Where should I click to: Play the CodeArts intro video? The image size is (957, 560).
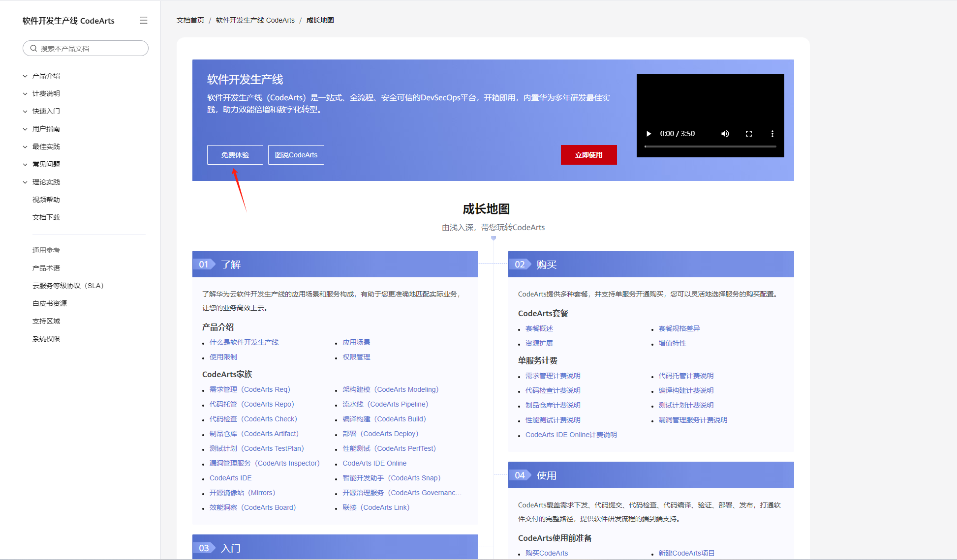[648, 134]
